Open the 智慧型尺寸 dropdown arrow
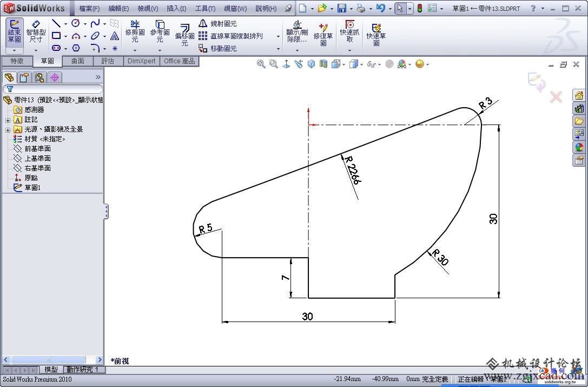Viewport: 588px width, 387px height. 36,50
